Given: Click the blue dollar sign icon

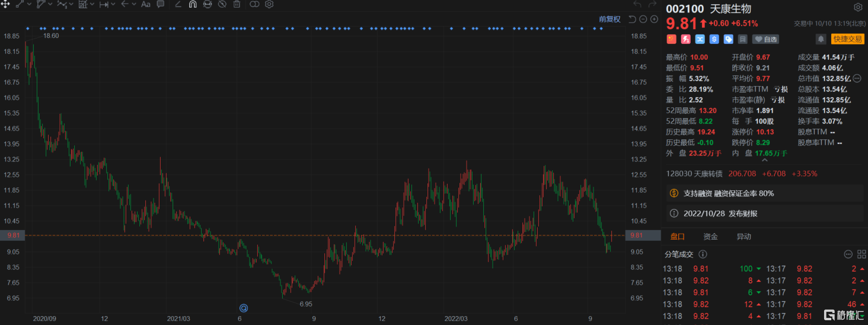Looking at the screenshot, I should click(714, 39).
